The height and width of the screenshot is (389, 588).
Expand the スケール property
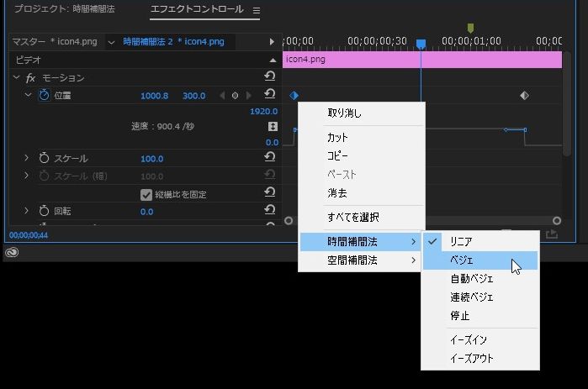26,158
